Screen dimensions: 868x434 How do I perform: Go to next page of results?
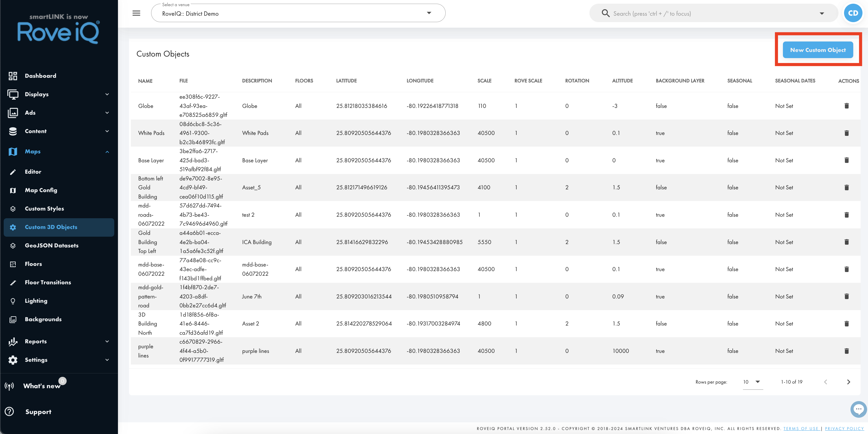tap(848, 382)
